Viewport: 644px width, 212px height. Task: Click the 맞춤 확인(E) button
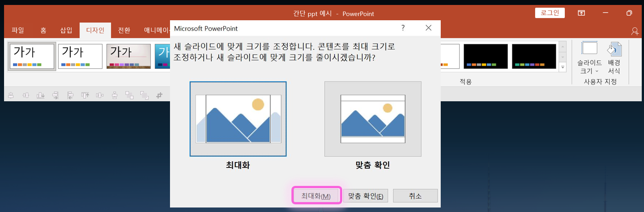point(366,196)
